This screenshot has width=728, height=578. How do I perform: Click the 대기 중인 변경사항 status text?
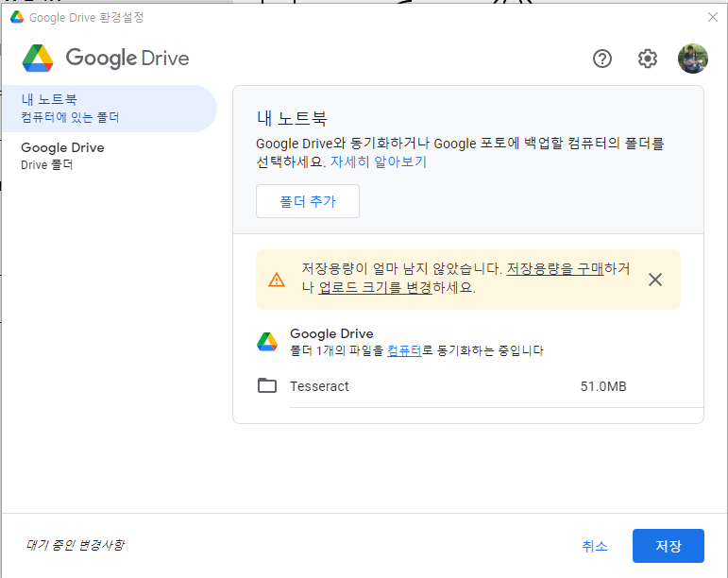coord(76,545)
